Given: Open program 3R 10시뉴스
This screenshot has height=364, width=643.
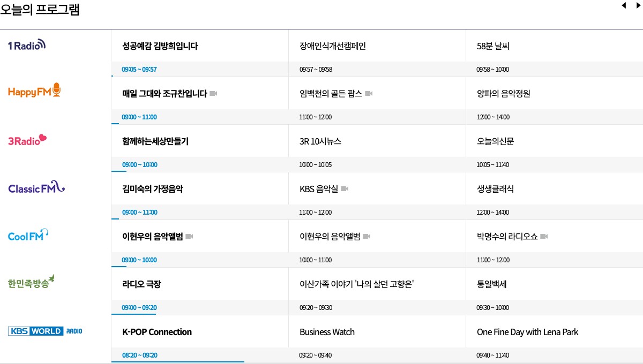Looking at the screenshot, I should [320, 141].
